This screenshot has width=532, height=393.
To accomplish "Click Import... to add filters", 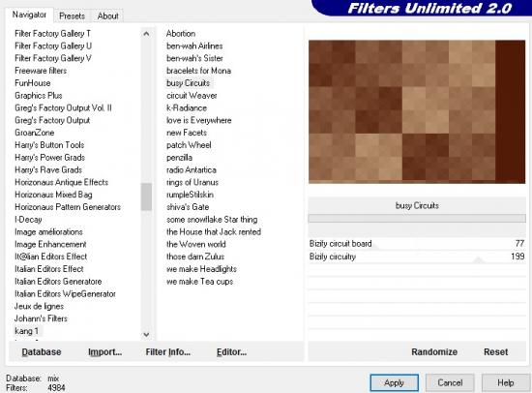I will point(104,352).
